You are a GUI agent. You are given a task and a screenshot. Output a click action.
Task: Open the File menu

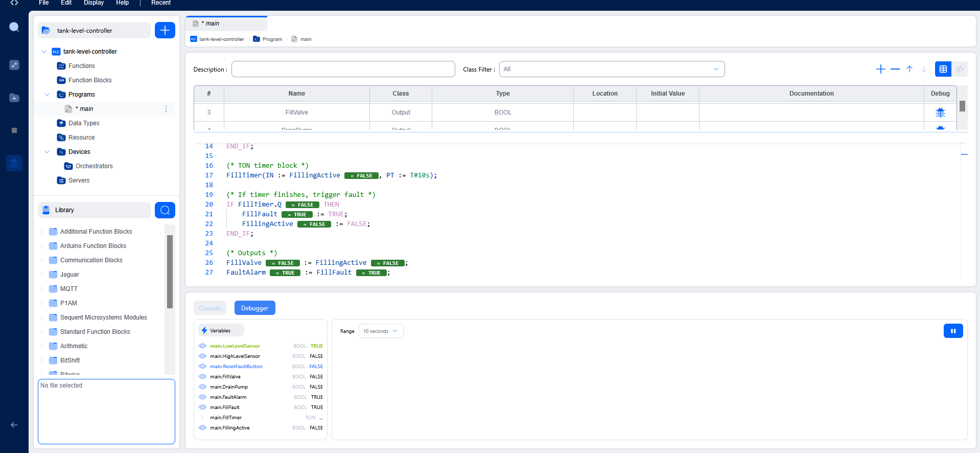[44, 3]
